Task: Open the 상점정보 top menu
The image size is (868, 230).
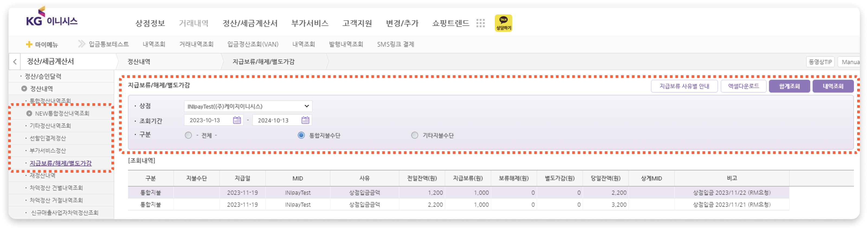Action: point(150,23)
